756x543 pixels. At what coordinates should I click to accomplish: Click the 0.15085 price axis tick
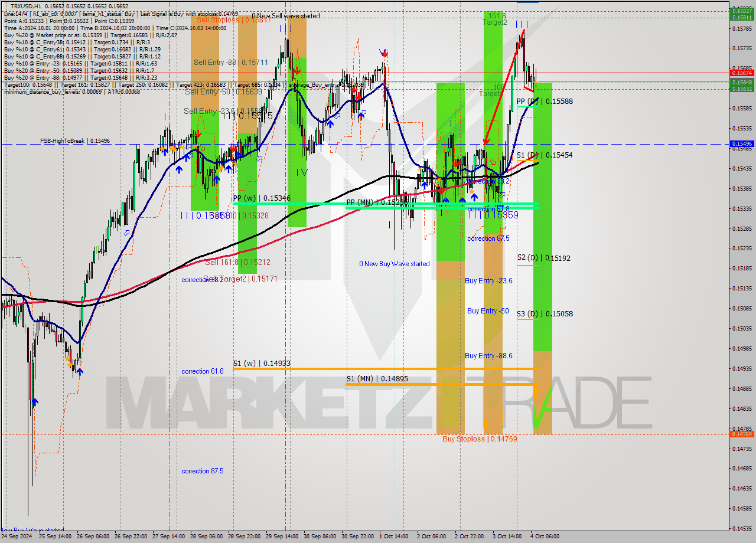(x=742, y=308)
